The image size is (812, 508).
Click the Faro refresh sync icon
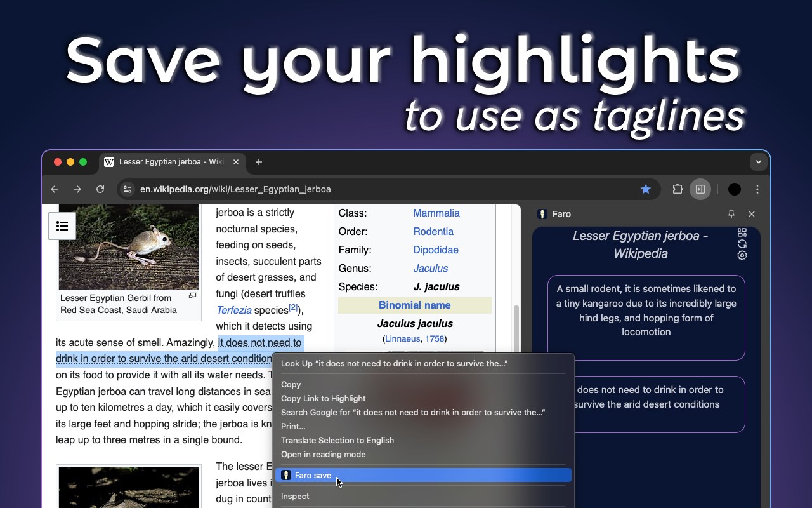[x=742, y=244]
